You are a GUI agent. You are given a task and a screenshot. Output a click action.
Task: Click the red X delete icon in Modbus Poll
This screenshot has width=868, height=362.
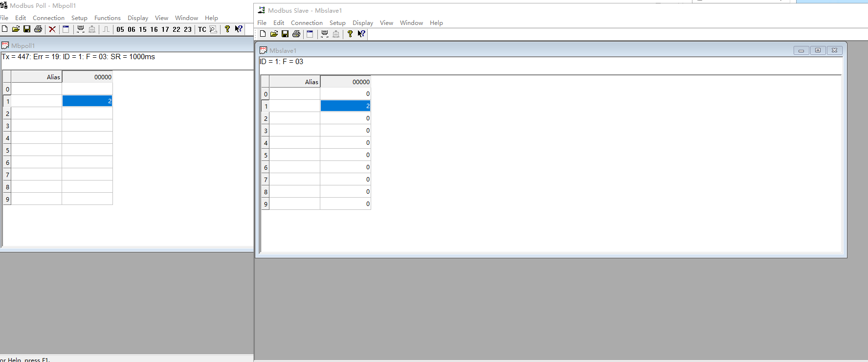point(52,29)
